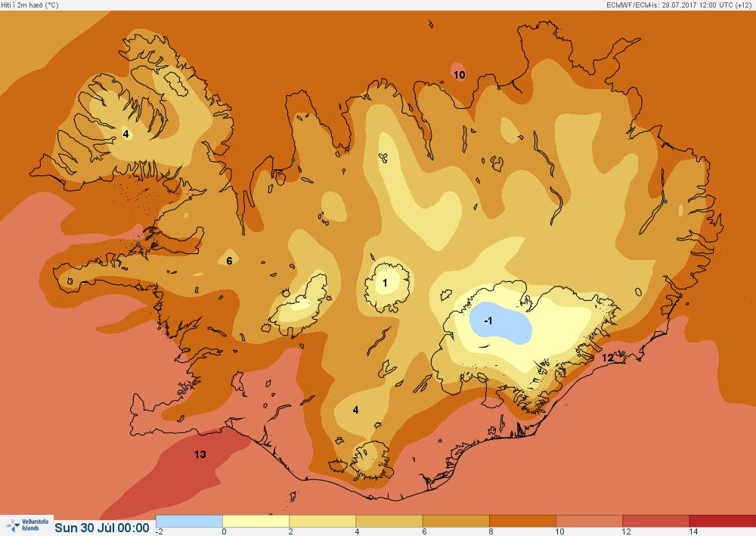Screen dimensions: 756x536
Task: Click the 4 label in south Iceland
Action: click(356, 411)
